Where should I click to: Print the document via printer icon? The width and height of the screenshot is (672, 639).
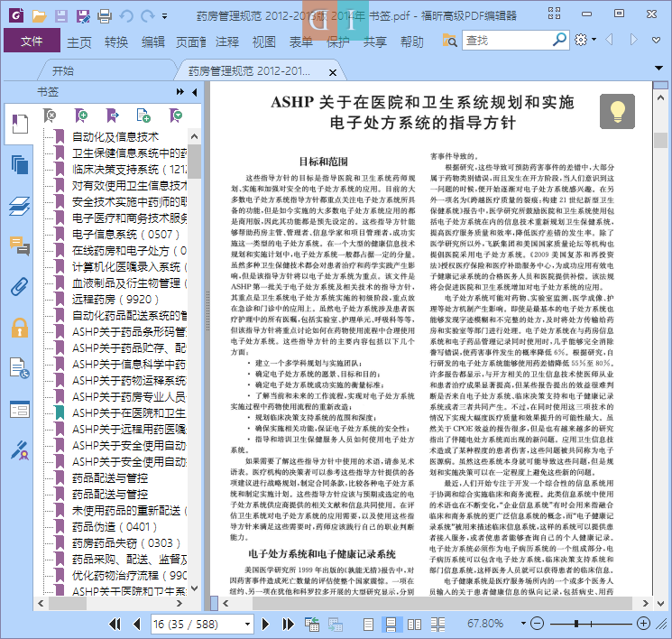coord(105,16)
